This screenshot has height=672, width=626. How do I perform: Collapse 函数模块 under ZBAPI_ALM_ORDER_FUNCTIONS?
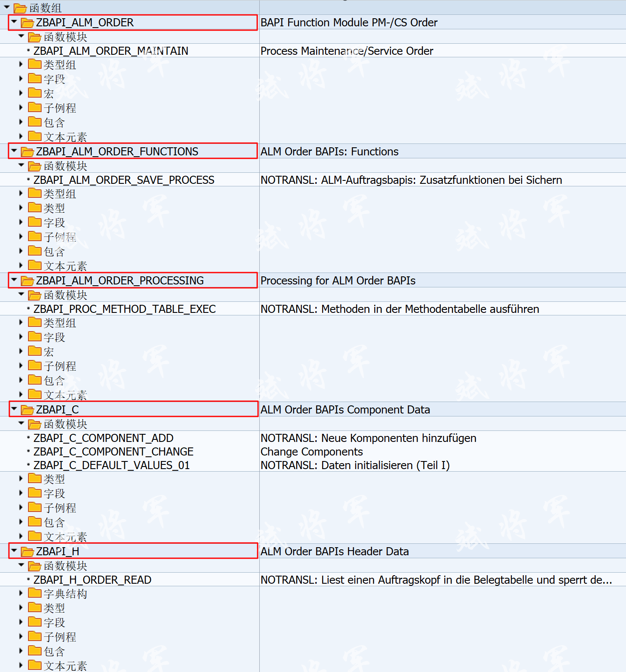pos(21,165)
